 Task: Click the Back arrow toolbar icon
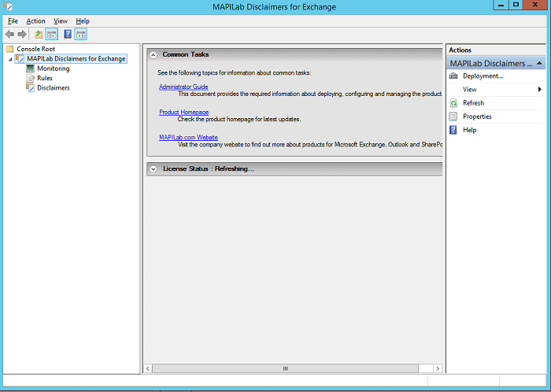tap(9, 34)
